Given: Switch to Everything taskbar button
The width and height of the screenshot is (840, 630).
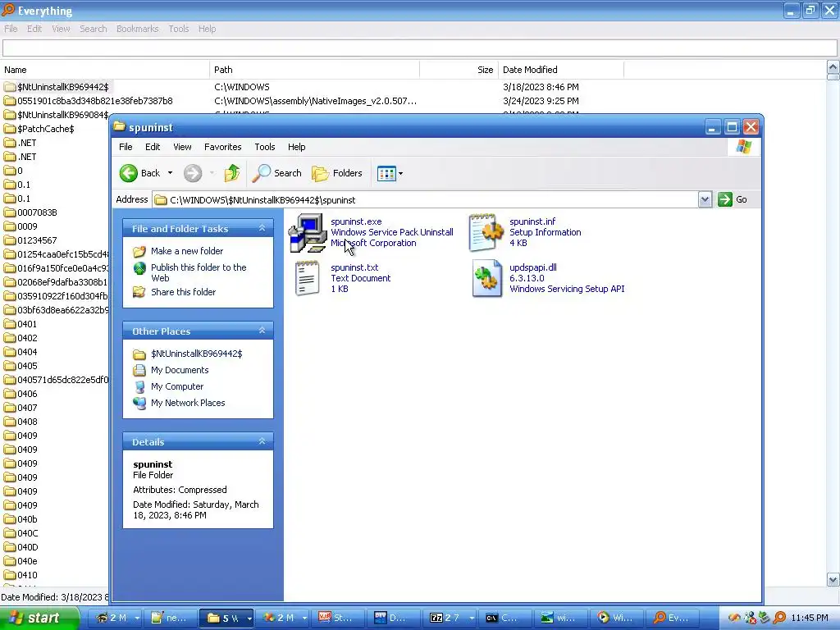Looking at the screenshot, I should pos(674,618).
